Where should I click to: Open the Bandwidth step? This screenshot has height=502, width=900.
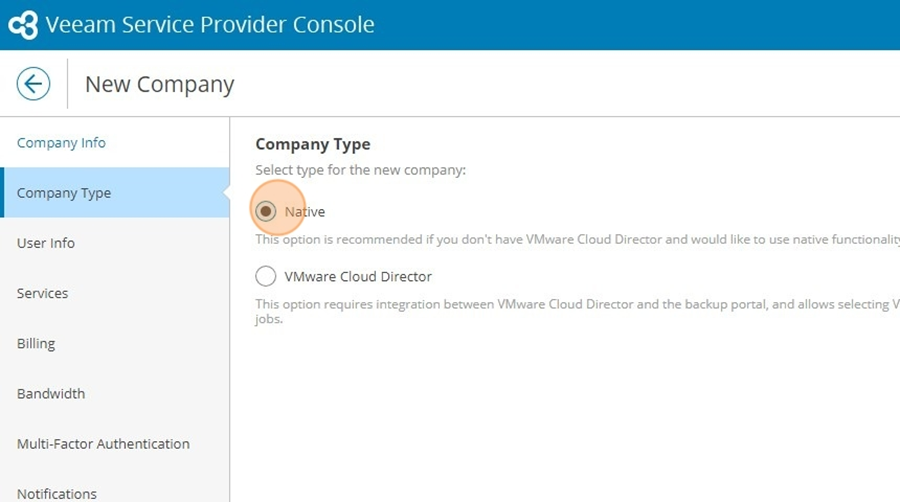point(115,394)
